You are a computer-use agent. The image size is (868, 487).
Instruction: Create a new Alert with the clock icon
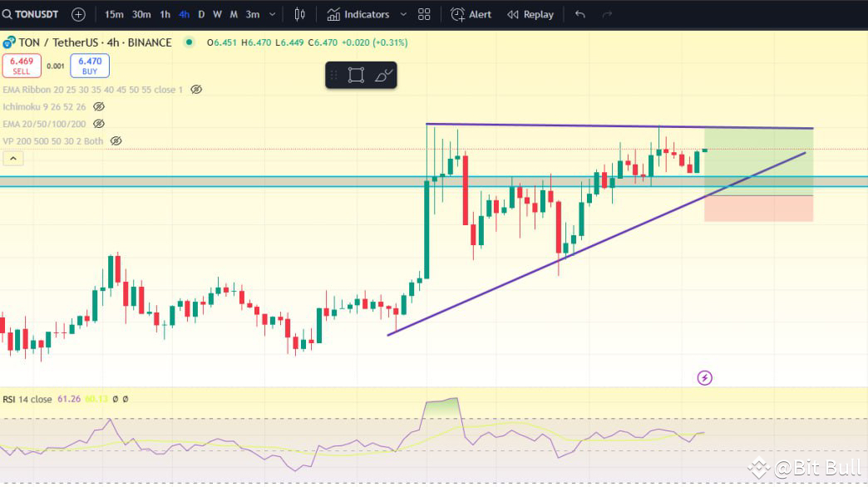tap(470, 14)
